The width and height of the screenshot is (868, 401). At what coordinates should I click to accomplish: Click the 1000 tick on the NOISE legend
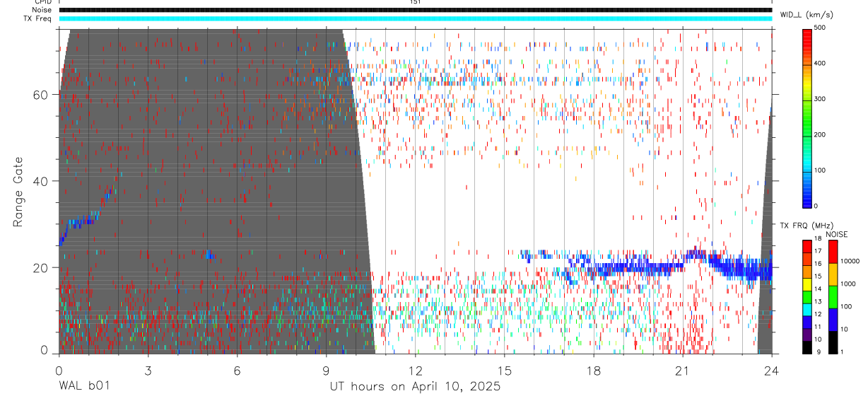tap(848, 284)
